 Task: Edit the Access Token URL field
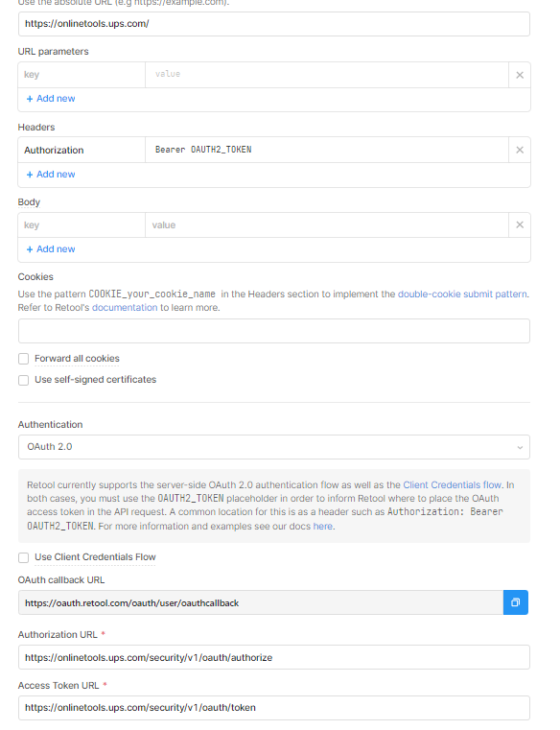point(273,708)
